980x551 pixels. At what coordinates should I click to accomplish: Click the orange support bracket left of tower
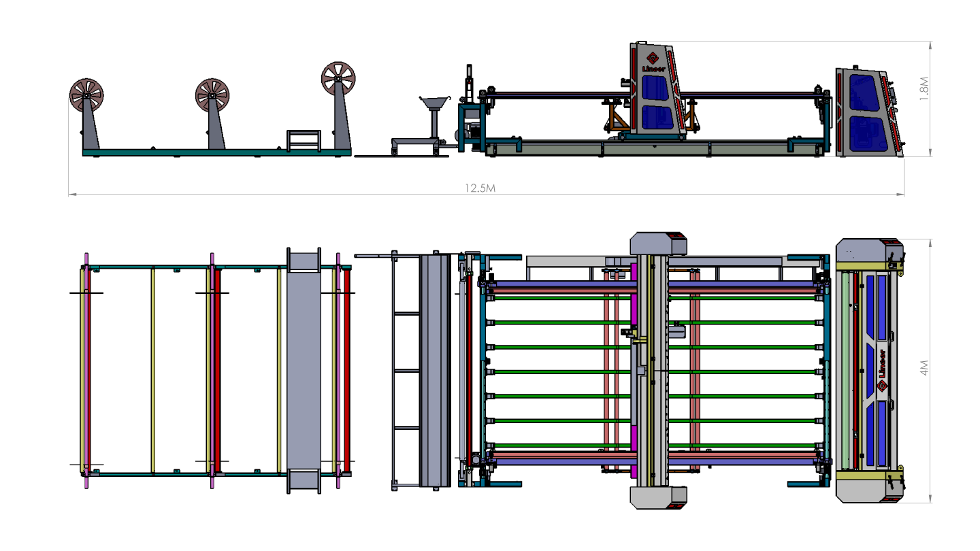pyautogui.click(x=617, y=118)
